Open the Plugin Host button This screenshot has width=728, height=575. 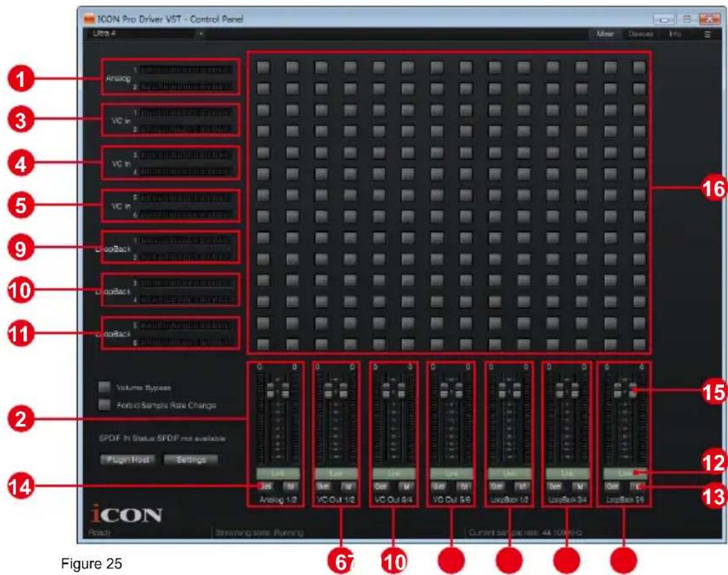[128, 460]
